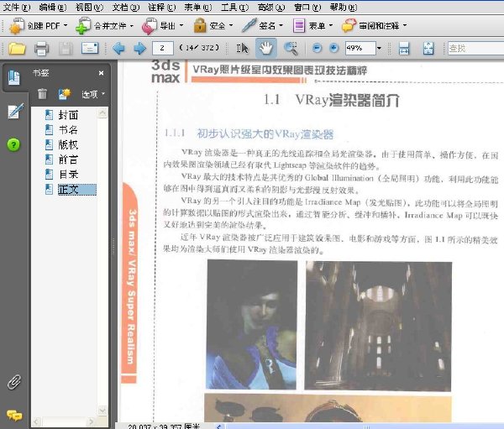Open the 表单 (Forms) menu
Screen dimensions: 504x429
[x=198, y=7]
